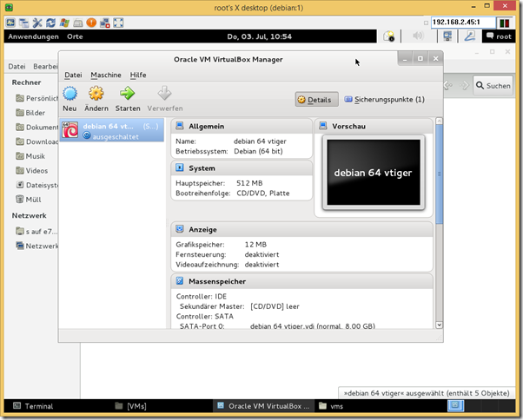Click the Massenspeicher section header

(x=301, y=281)
